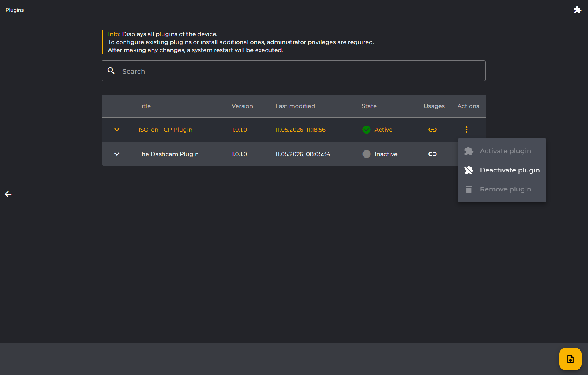Click the crossed-out puzzle icon for Deactivate plugin
588x375 pixels.
coord(469,170)
